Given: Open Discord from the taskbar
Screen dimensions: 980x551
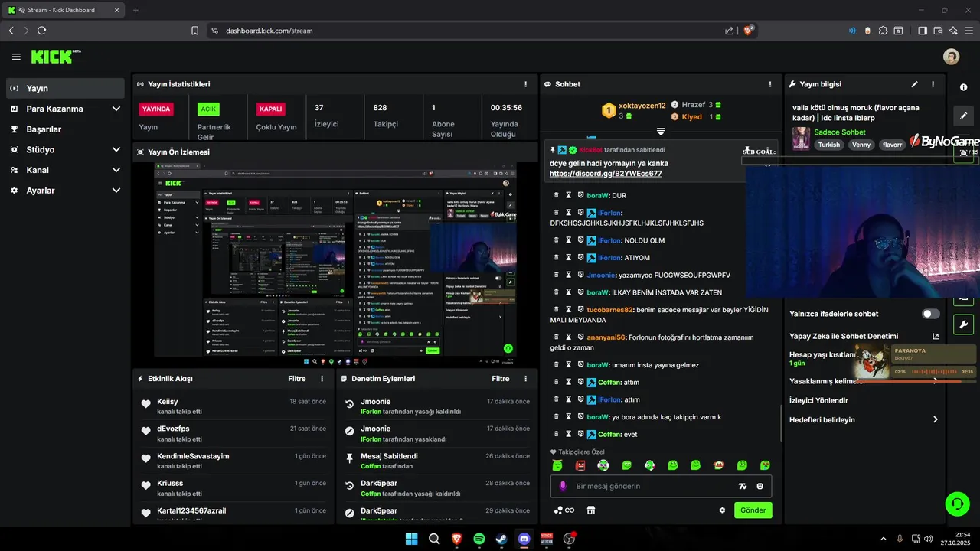Looking at the screenshot, I should tap(524, 539).
